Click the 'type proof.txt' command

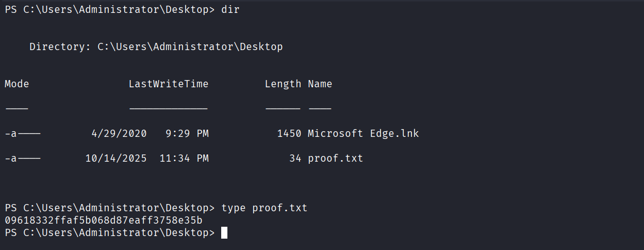(264, 208)
